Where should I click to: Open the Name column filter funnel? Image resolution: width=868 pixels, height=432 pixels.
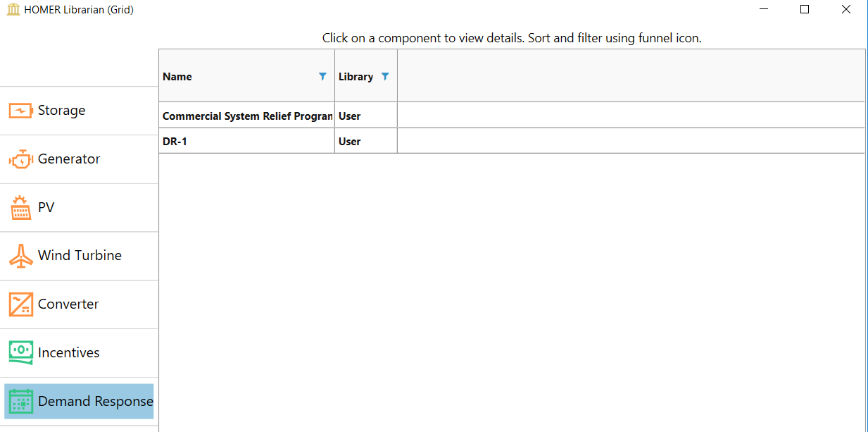coord(322,76)
